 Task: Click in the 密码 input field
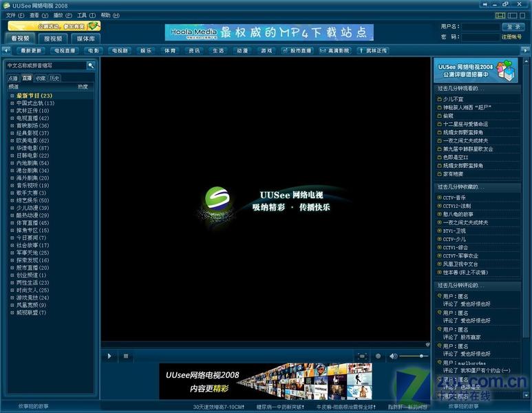coord(480,36)
